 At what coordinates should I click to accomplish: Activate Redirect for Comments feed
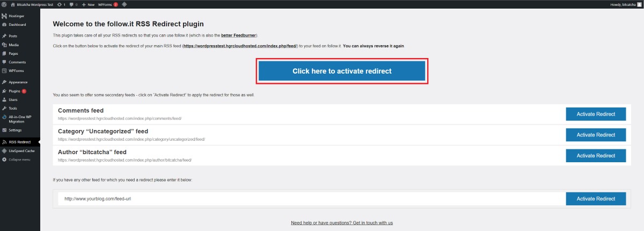(596, 114)
